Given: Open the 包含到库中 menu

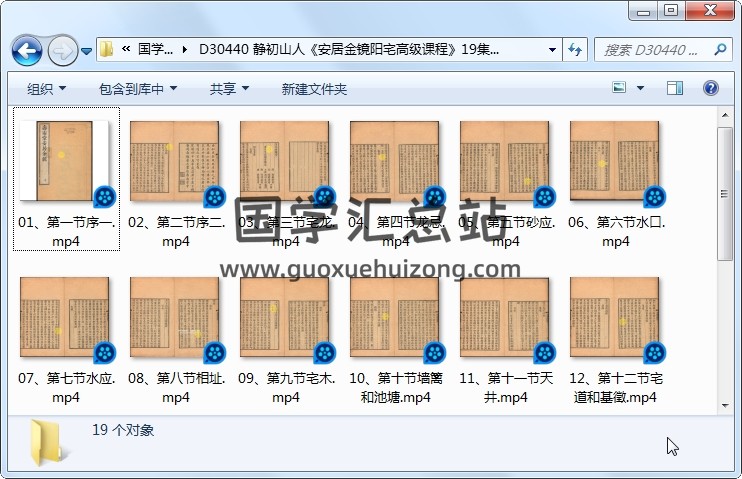Looking at the screenshot, I should tap(138, 89).
